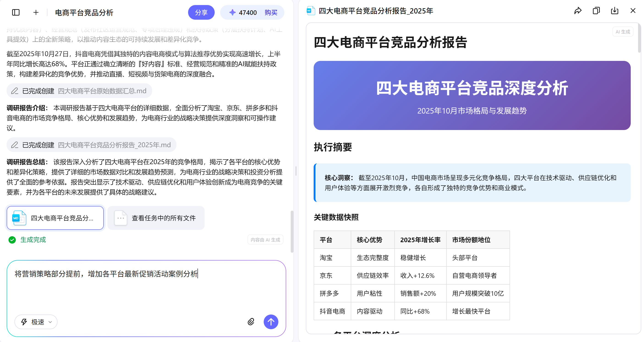Attach a file with paperclip icon

251,322
